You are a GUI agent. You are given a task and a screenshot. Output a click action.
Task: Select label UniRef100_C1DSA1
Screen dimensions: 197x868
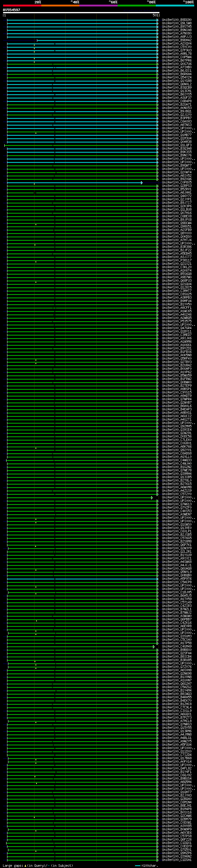pyautogui.click(x=177, y=860)
